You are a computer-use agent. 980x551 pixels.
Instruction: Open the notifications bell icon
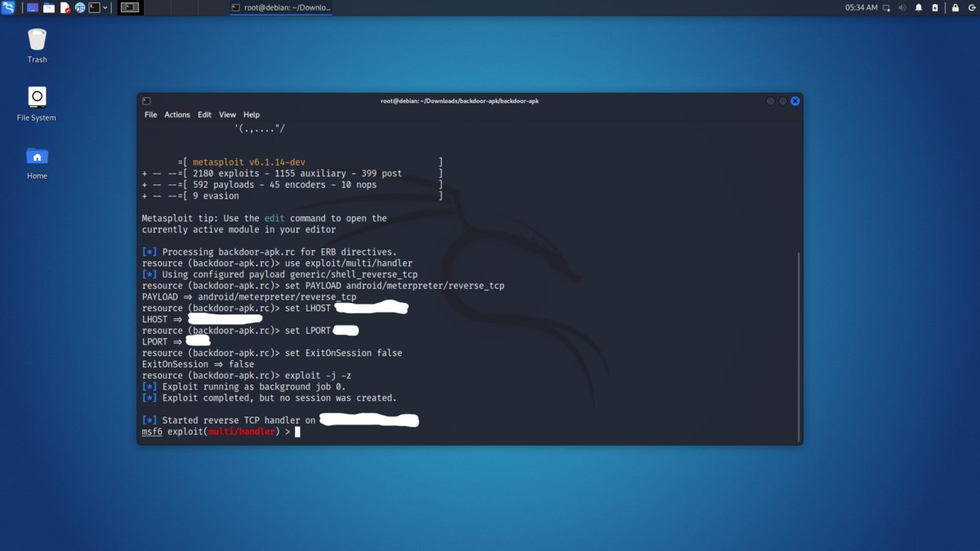coord(919,7)
